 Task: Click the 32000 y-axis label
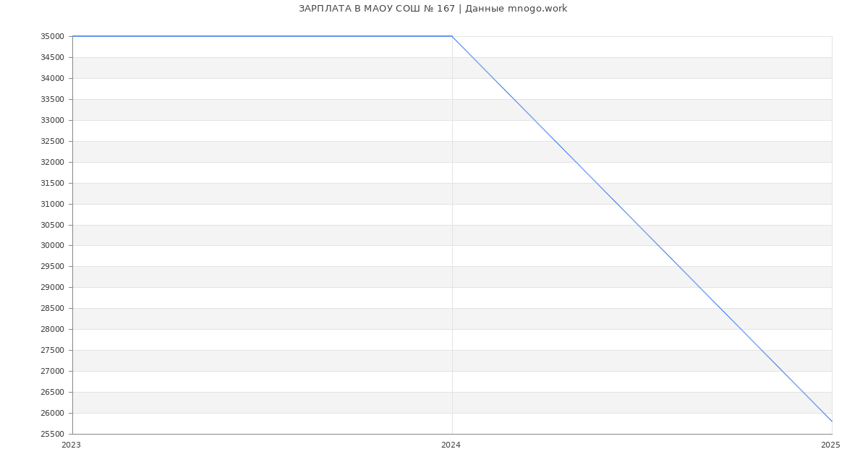tap(53, 162)
